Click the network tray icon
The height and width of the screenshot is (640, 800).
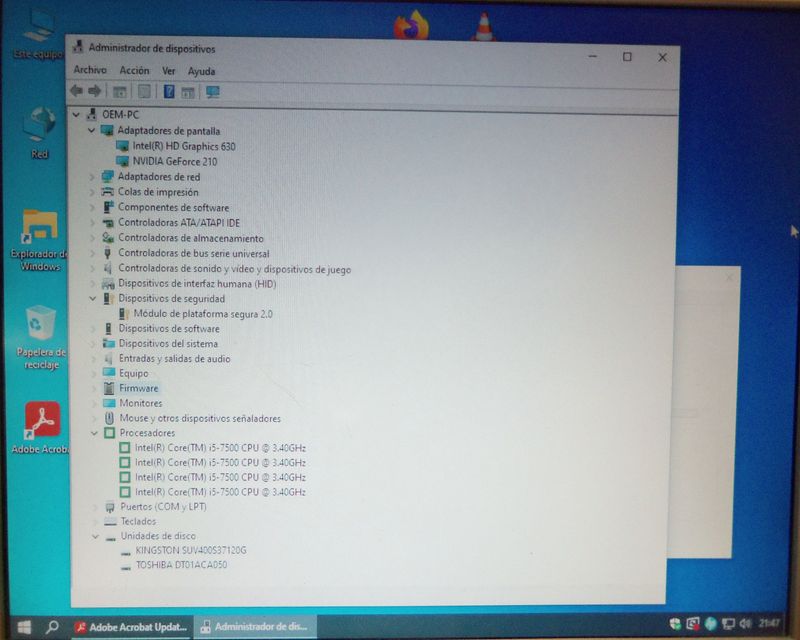click(729, 624)
